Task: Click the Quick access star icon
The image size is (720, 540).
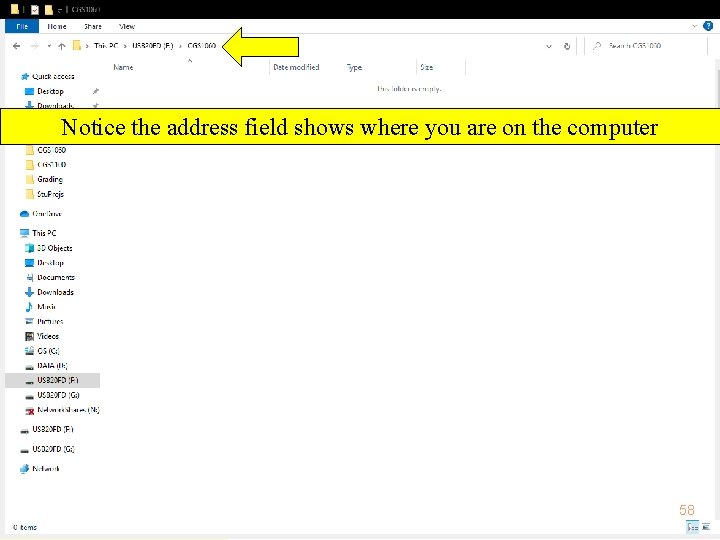Action: 25,77
